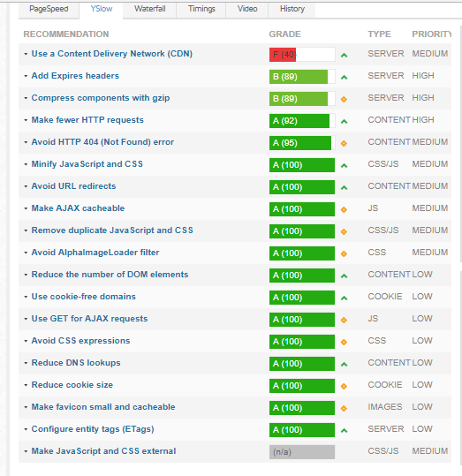Open the Add Expires headers recommendation
The image size is (462, 476).
coord(75,76)
